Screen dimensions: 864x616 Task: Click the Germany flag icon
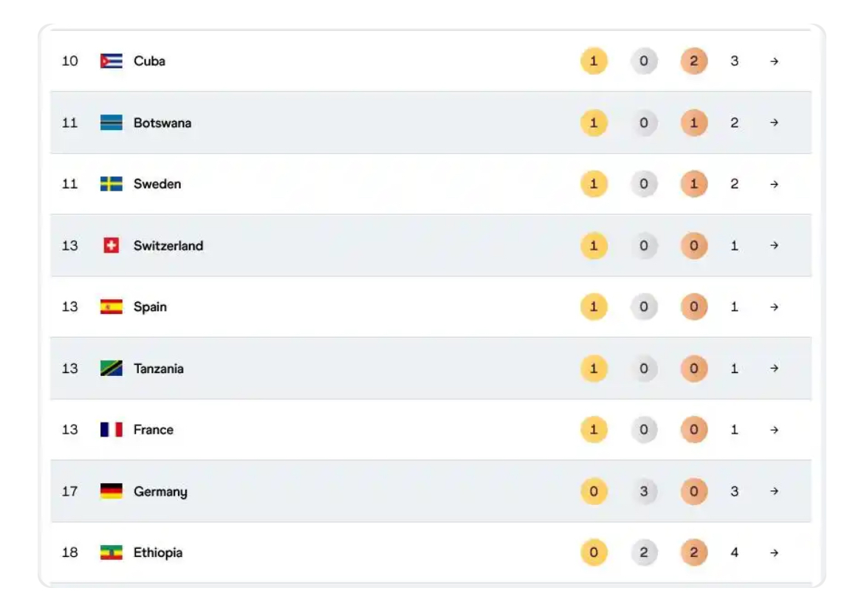(112, 491)
